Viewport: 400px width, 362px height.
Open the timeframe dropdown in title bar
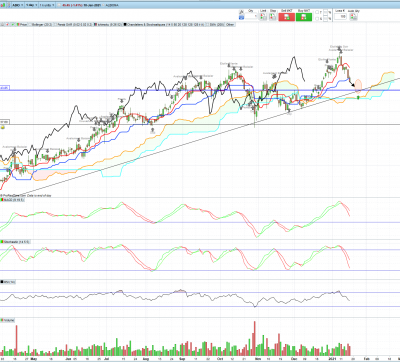point(31,5)
